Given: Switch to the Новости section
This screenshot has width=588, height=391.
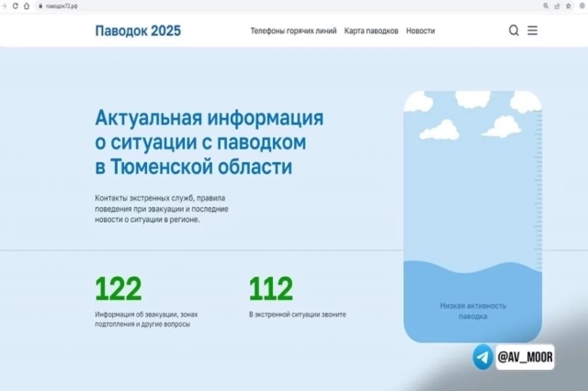Looking at the screenshot, I should coord(420,30).
